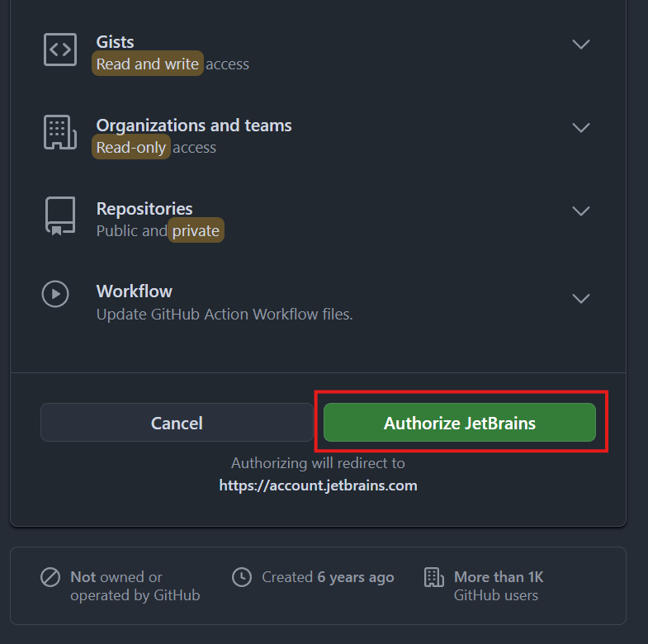Click the building icon beside More than 1K
The width and height of the screenshot is (648, 644).
(x=433, y=577)
